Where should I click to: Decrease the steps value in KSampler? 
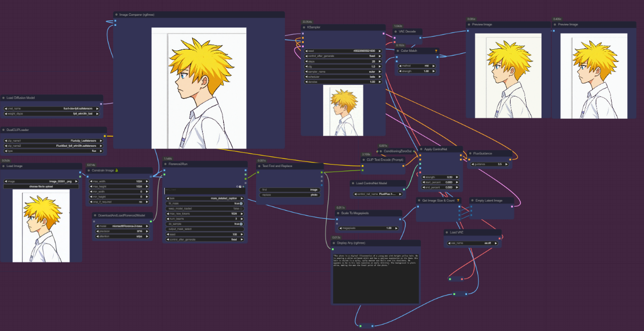point(305,61)
